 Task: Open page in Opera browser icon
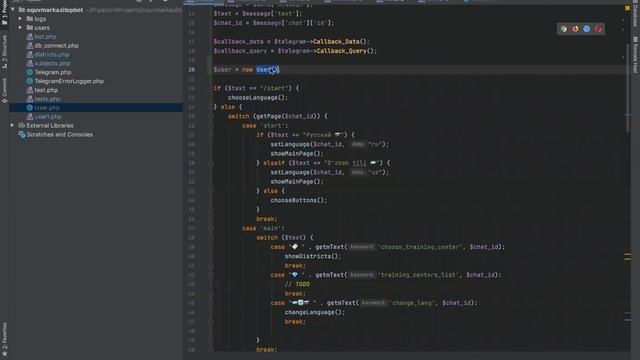(x=598, y=29)
